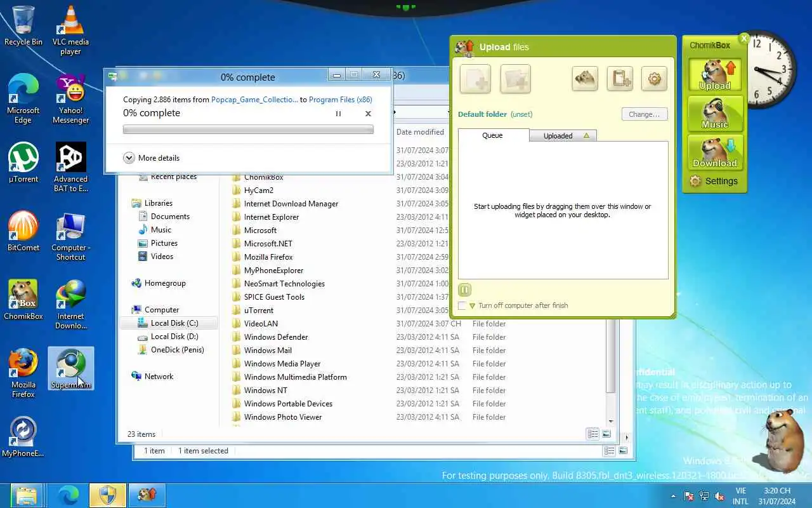Click Upload button in ChomikBox widget

tap(715, 75)
